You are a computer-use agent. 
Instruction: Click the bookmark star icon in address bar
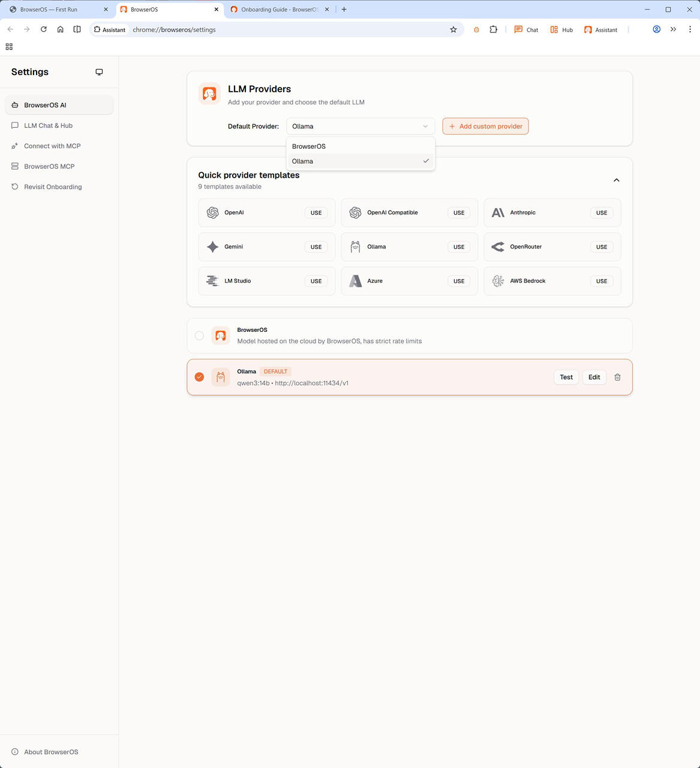point(453,29)
